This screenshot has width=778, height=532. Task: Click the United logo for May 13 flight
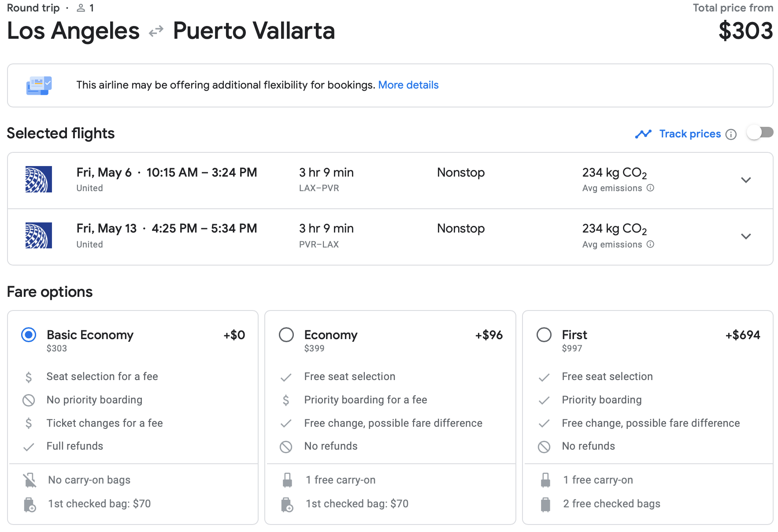click(39, 236)
